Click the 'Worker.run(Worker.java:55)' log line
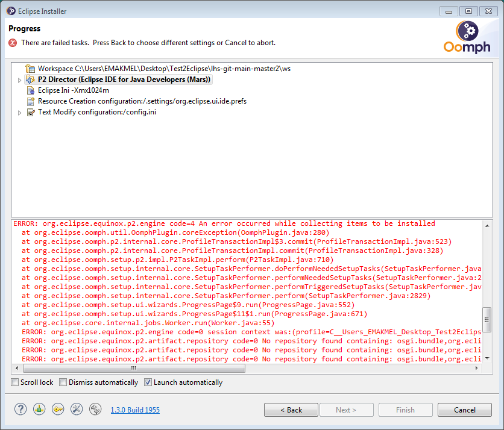 (148, 323)
